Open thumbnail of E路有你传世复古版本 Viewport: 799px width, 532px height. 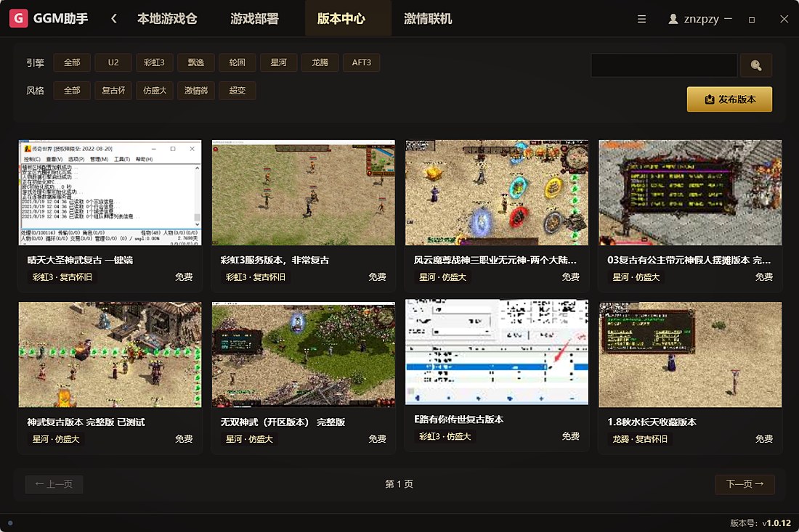(497, 352)
